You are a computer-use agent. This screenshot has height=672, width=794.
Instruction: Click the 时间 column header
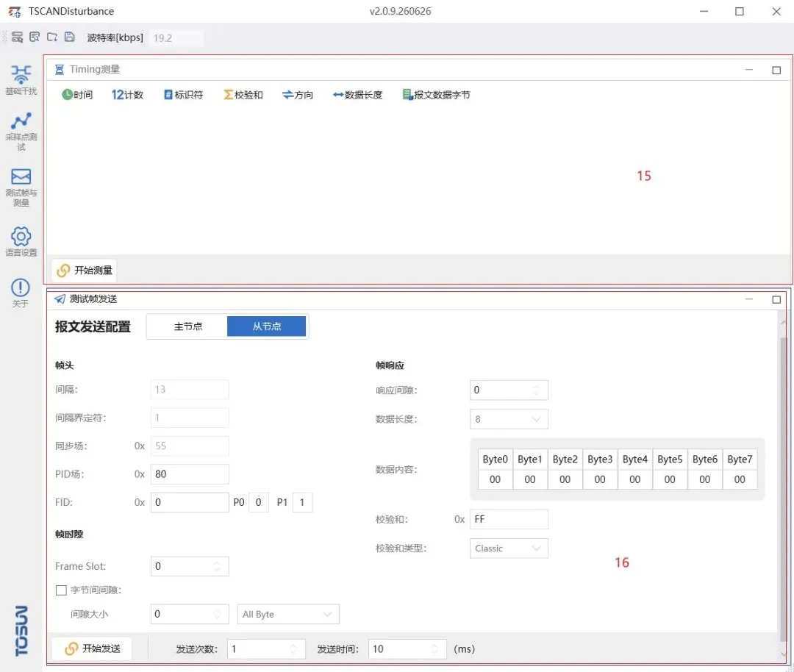(77, 95)
